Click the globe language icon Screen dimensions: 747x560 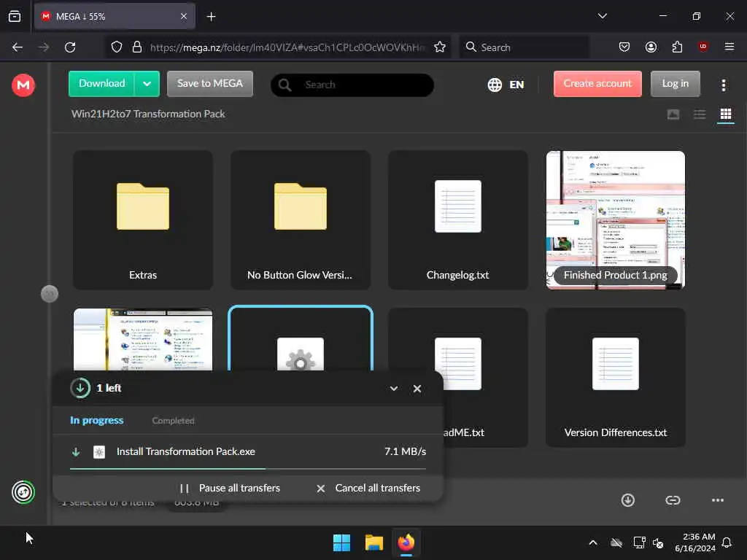tap(495, 85)
